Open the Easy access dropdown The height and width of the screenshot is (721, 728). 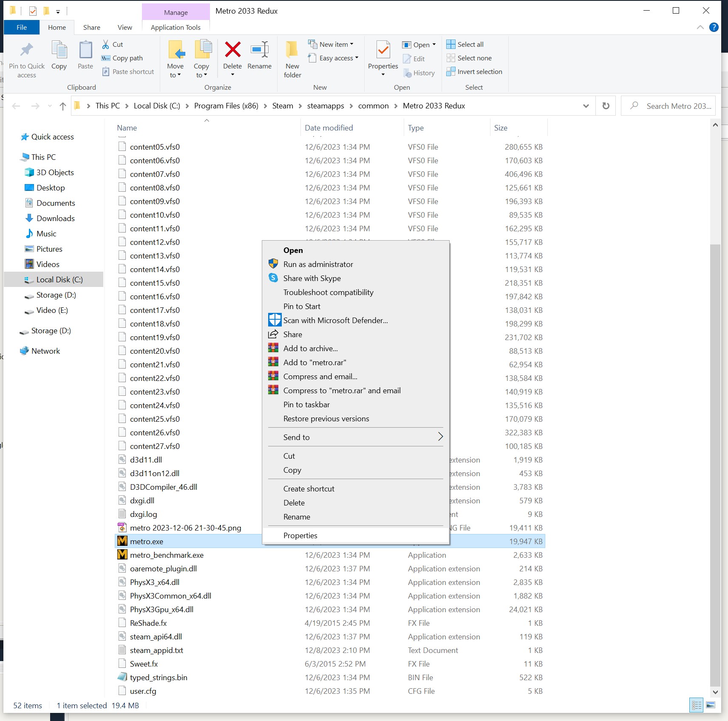[x=334, y=58]
